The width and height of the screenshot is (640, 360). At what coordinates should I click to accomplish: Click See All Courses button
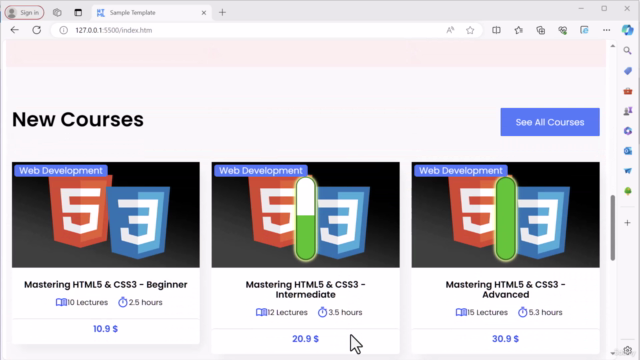550,122
